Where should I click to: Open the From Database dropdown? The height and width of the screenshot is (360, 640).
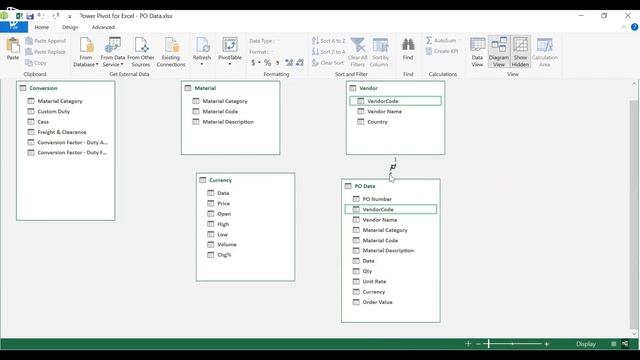pyautogui.click(x=86, y=52)
